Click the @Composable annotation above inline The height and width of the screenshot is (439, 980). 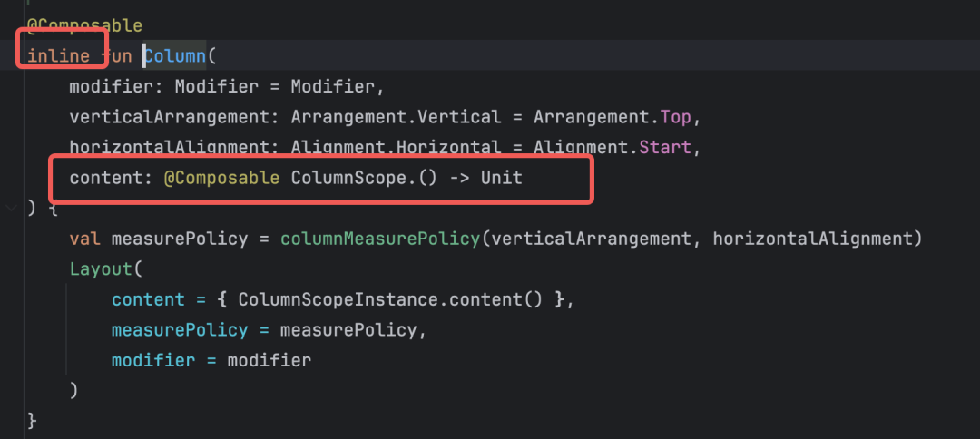[85, 26]
